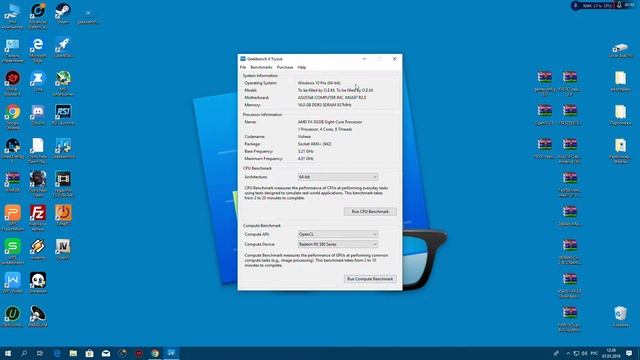Open the Benchmarks menu
The image size is (640, 360).
[261, 67]
